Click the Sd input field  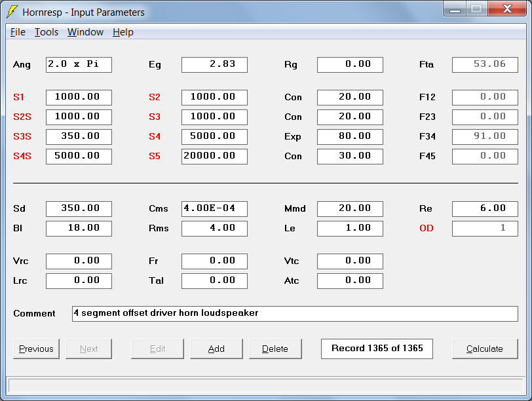[x=79, y=208]
